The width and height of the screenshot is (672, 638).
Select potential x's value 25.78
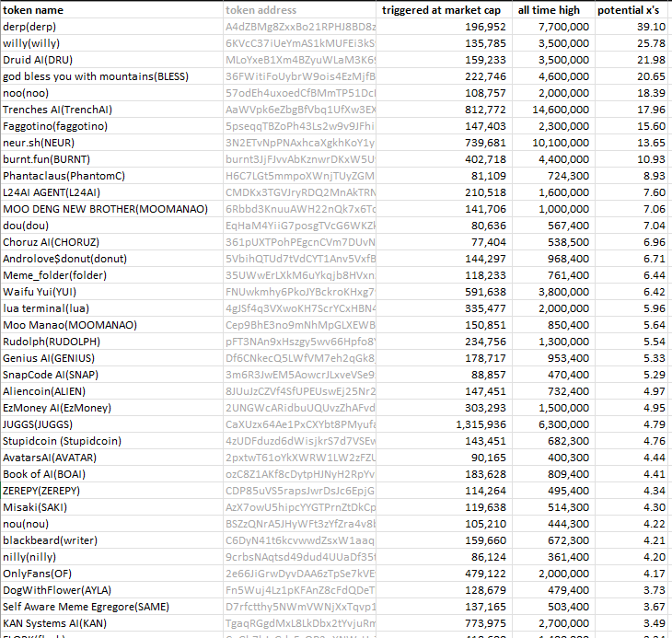point(631,43)
